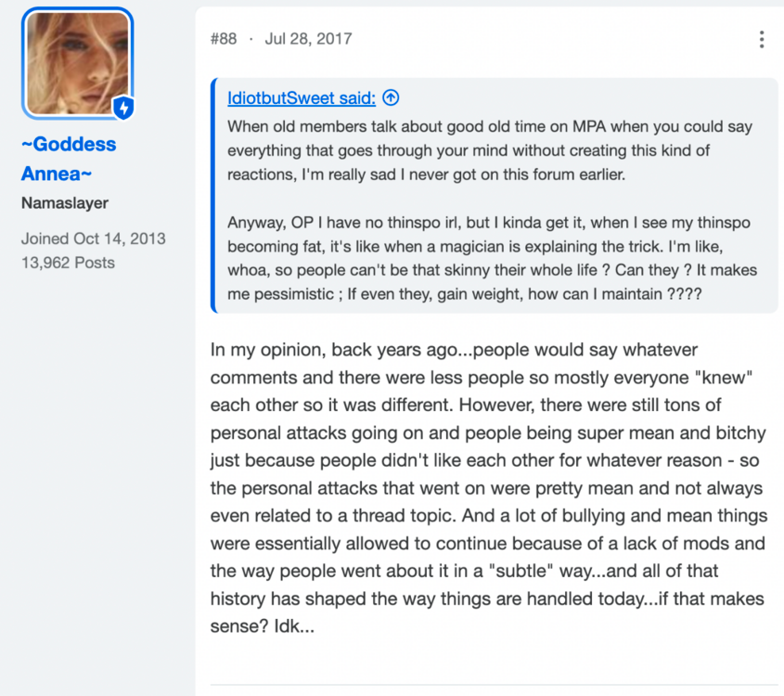This screenshot has width=784, height=696.
Task: Open permalink for post #88
Action: pos(224,38)
